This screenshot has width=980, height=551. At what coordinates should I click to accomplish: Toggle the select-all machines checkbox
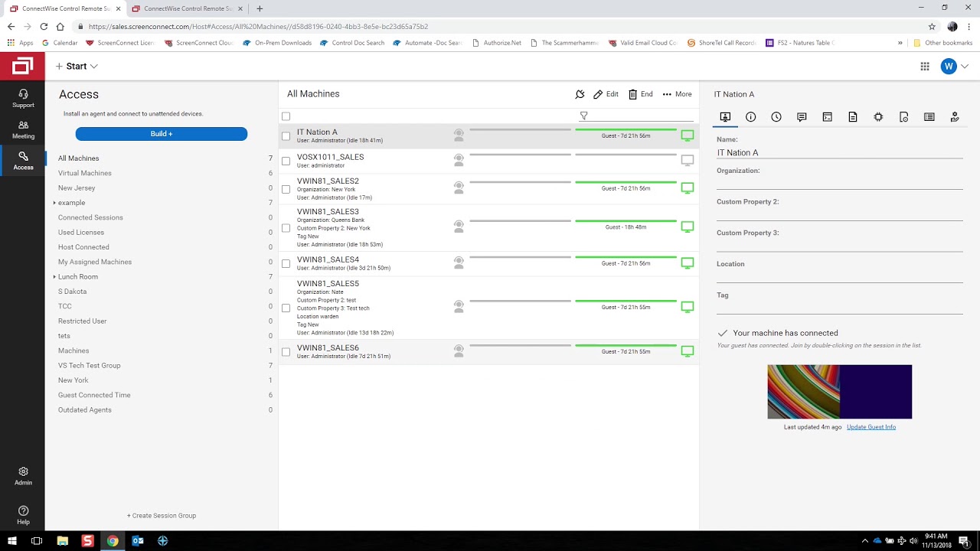286,116
